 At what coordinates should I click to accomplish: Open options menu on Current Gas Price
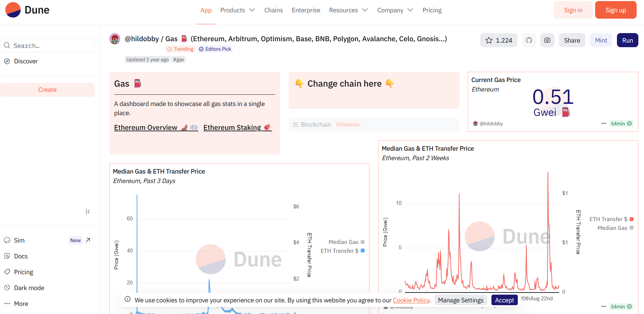pos(604,124)
